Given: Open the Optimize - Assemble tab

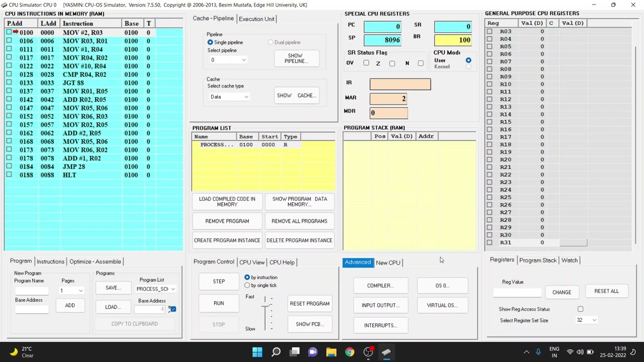Looking at the screenshot, I should pyautogui.click(x=95, y=261).
